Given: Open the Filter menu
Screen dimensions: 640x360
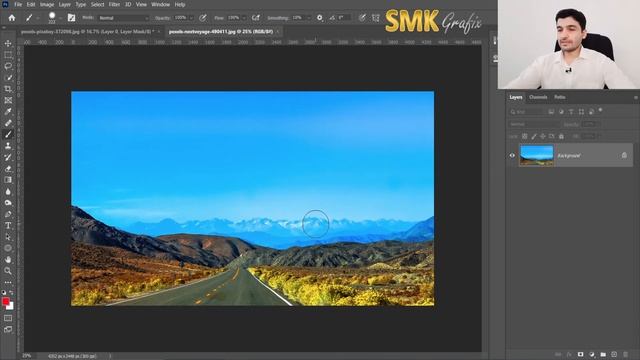Looking at the screenshot, I should point(114,4).
